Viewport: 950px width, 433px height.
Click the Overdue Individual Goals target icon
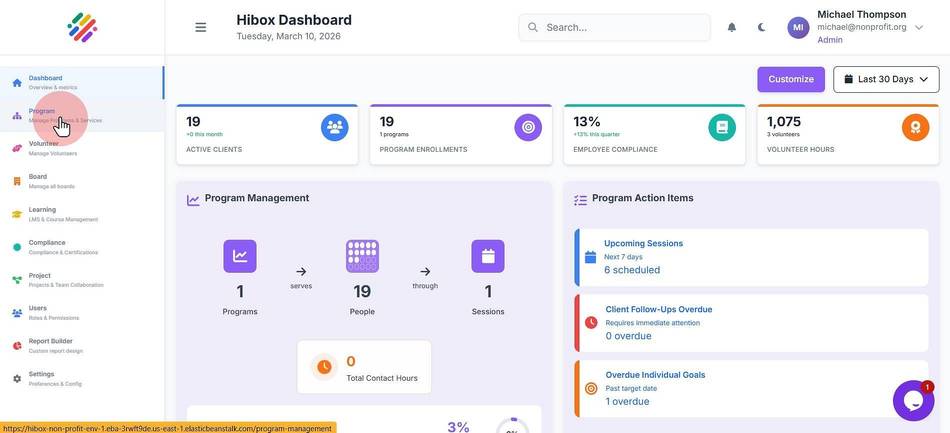pos(591,389)
